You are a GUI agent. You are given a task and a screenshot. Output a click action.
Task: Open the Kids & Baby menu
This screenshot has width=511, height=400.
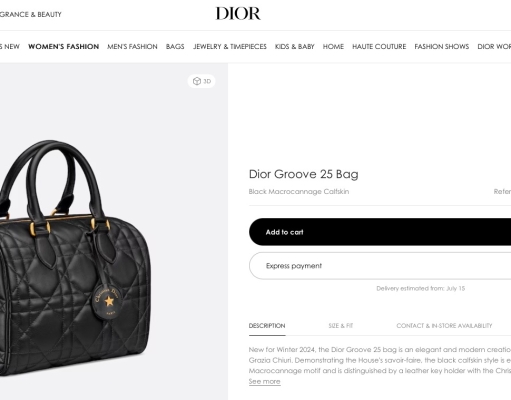295,47
